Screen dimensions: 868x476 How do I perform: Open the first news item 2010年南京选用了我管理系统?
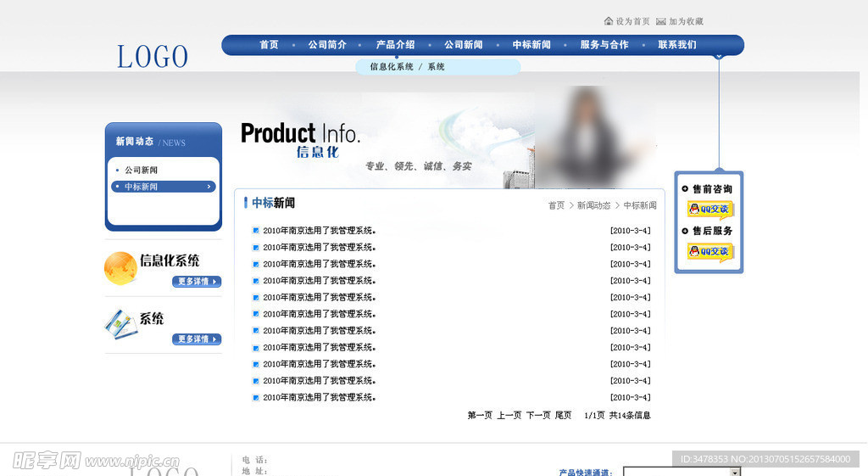coord(320,231)
